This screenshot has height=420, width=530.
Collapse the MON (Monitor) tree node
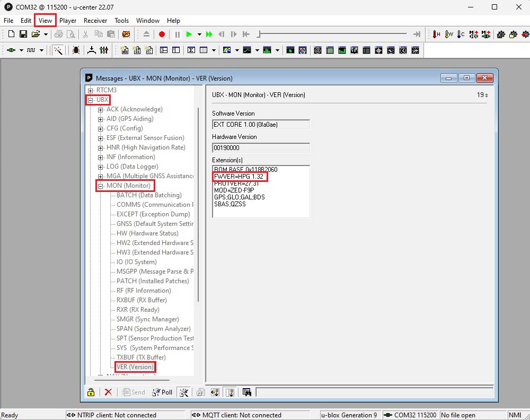coord(101,186)
